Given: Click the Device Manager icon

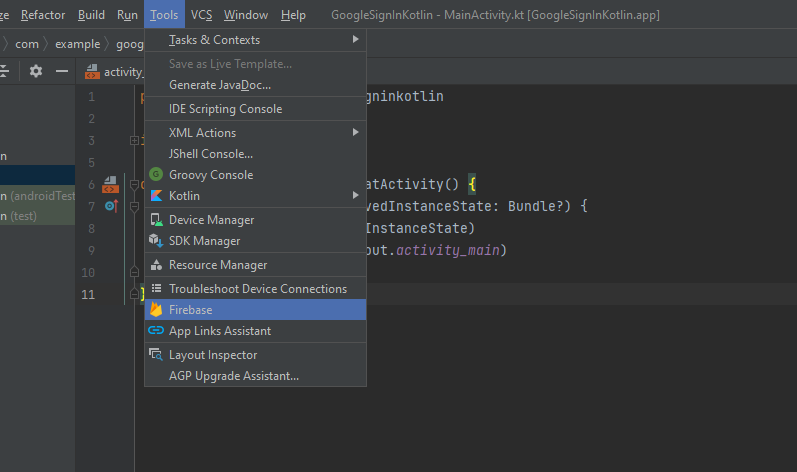Looking at the screenshot, I should point(156,219).
